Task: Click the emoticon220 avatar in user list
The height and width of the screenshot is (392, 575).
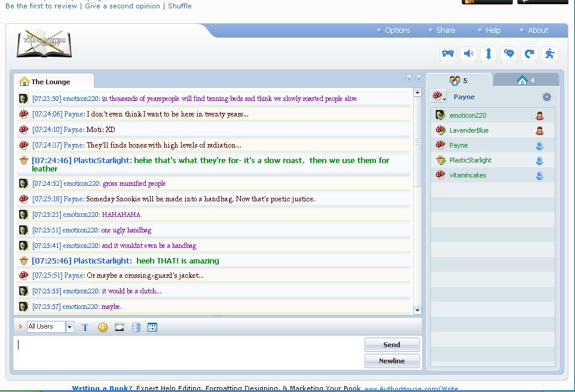Action: coord(440,115)
